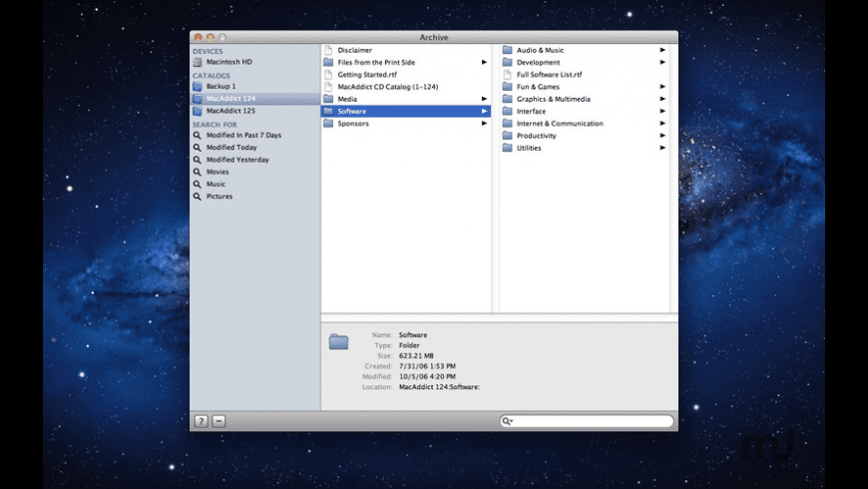Select the Backup 1 catalog label
The height and width of the screenshot is (489, 868).
coord(220,87)
